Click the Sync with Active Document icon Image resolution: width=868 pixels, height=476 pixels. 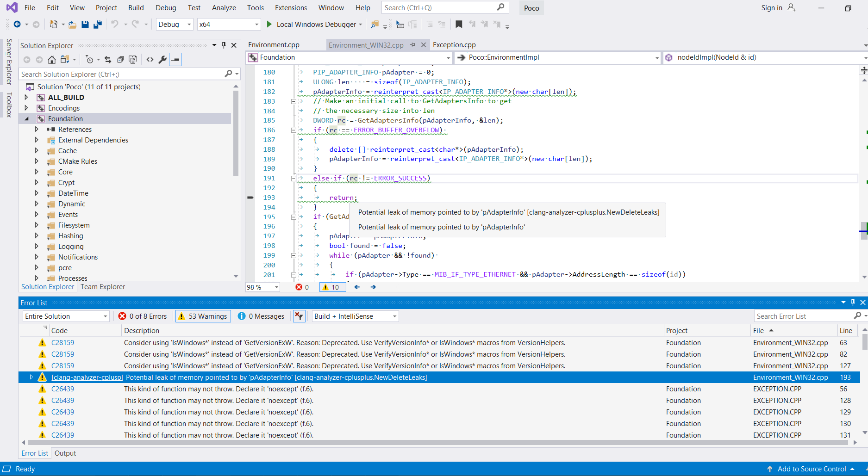(108, 60)
